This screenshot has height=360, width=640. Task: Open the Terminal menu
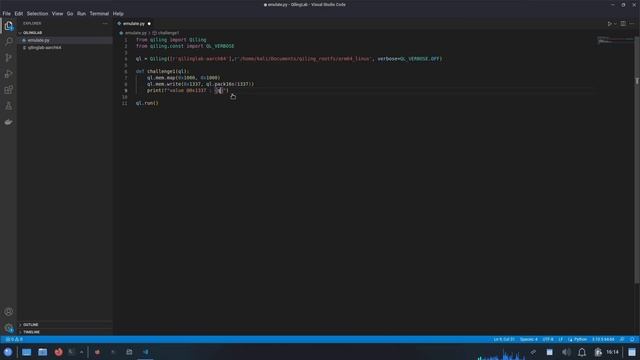click(x=99, y=13)
